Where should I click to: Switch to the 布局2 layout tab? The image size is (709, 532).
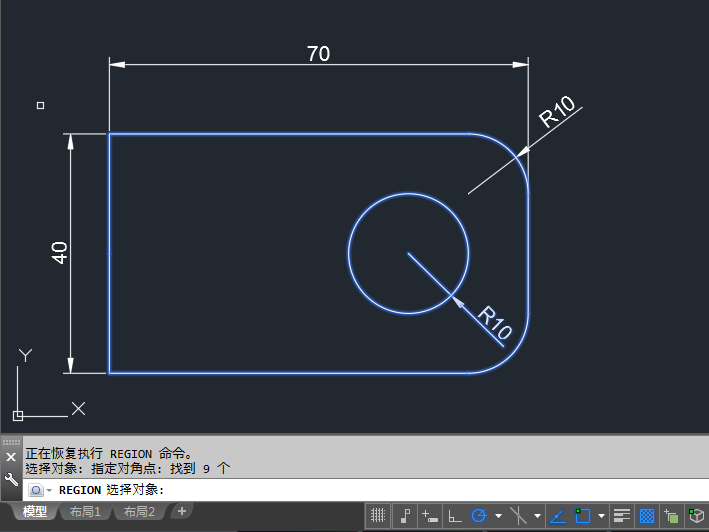point(139,512)
